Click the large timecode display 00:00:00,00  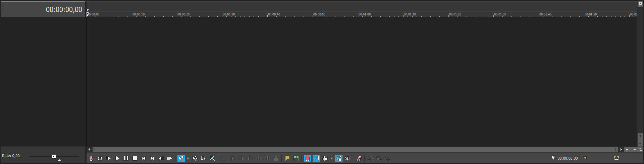coord(64,10)
